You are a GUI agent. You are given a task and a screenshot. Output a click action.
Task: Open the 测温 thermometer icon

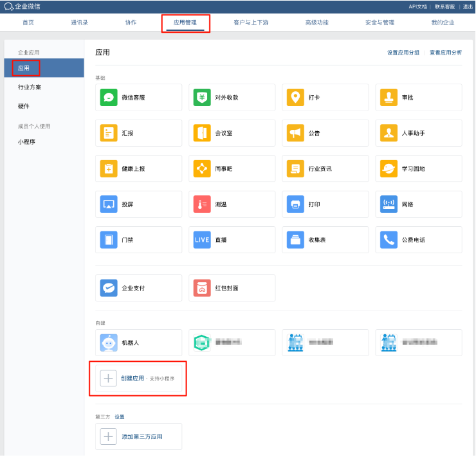pos(203,204)
